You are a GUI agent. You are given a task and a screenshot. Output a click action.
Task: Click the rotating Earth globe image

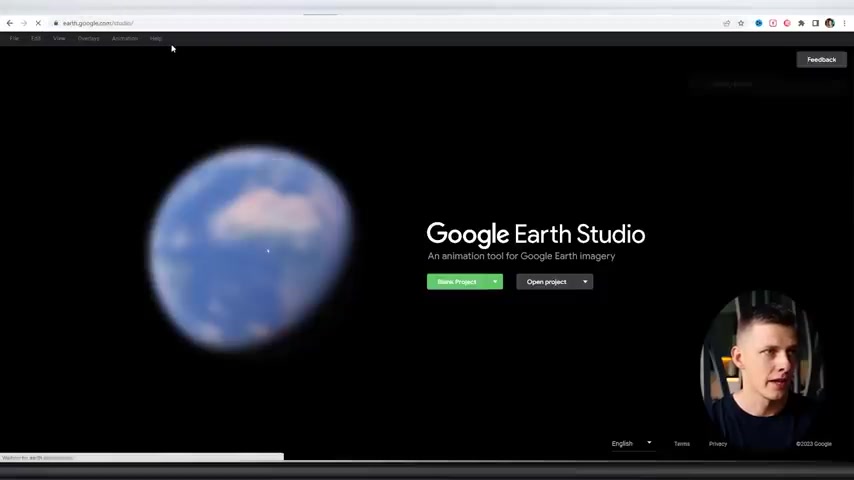(x=252, y=248)
